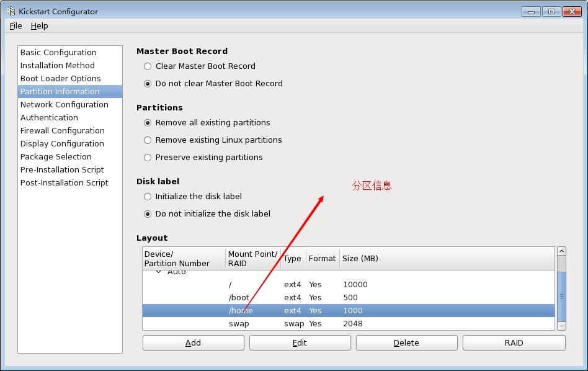
Task: Select the swap partition row
Action: 349,323
